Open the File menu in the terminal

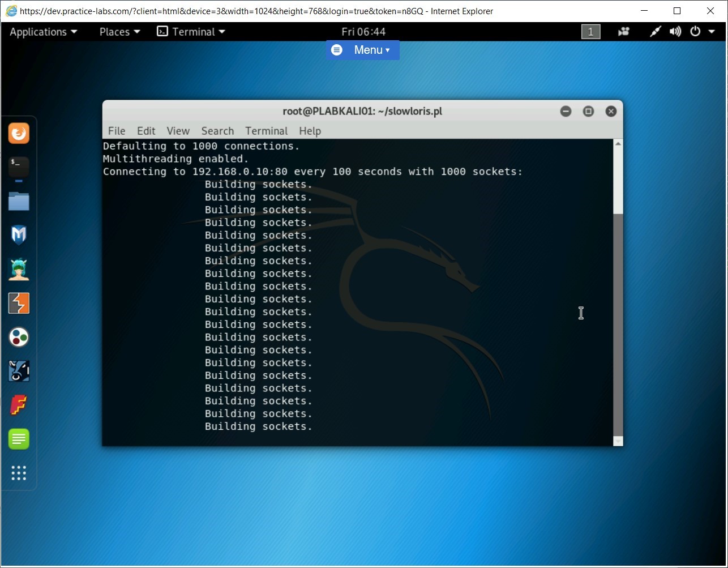(117, 131)
